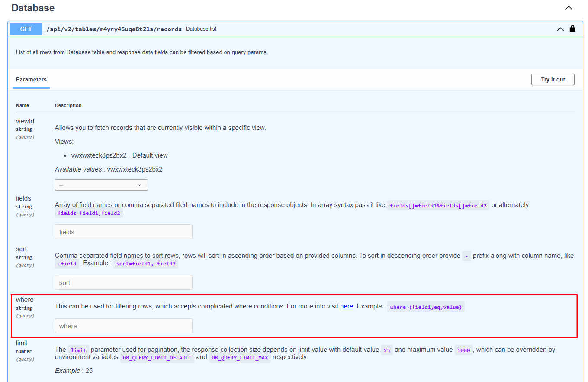Image resolution: width=588 pixels, height=382 pixels.
Task: Click the fields=field1,field2 code snippet
Action: pos(89,213)
